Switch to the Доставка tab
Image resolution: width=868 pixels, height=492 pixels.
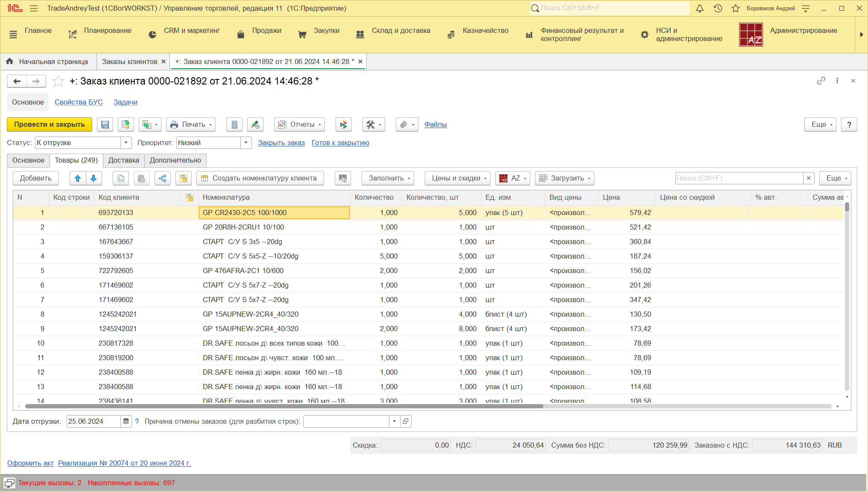123,160
